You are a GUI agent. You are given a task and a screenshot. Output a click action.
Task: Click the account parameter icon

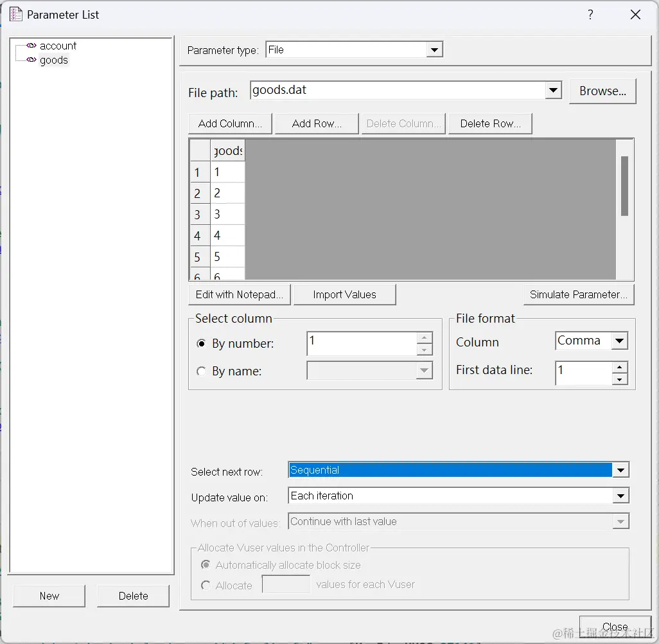pos(31,46)
